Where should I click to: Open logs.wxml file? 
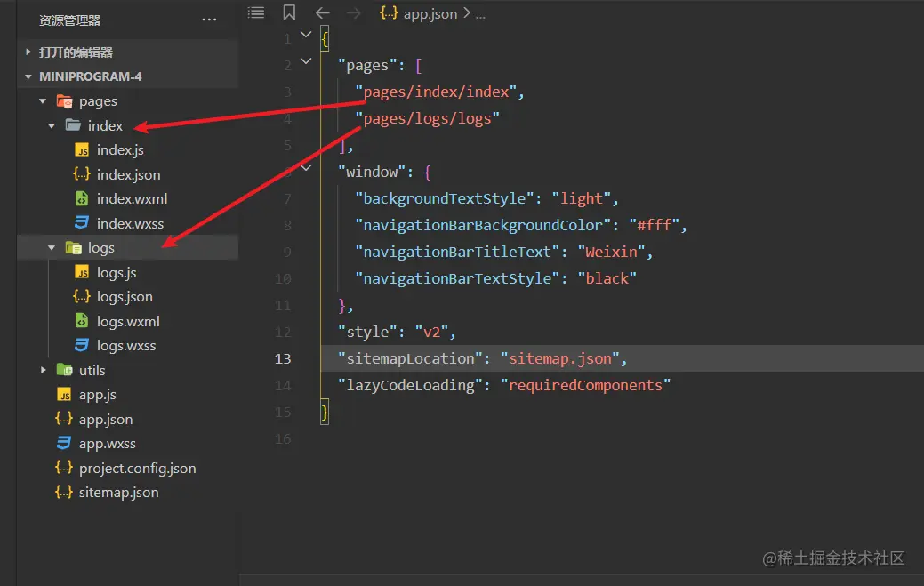[x=128, y=322]
